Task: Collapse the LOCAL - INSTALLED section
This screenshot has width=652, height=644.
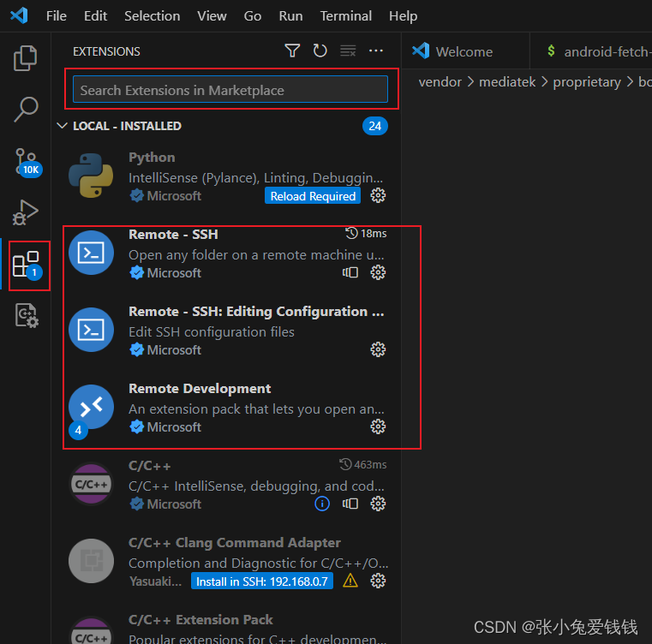Action: [63, 126]
